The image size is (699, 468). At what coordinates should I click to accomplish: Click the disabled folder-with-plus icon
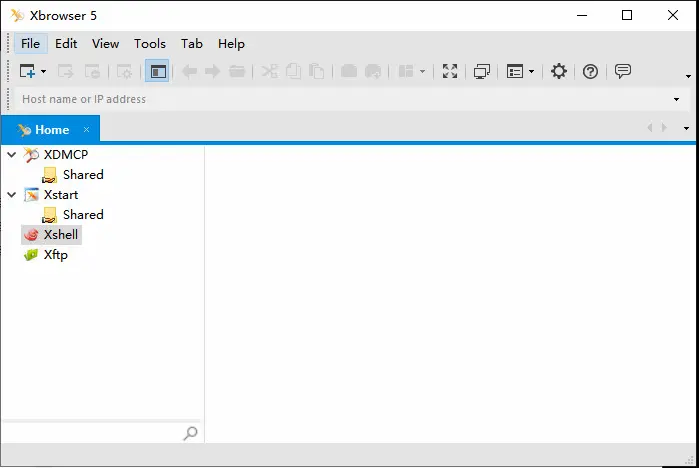[373, 71]
